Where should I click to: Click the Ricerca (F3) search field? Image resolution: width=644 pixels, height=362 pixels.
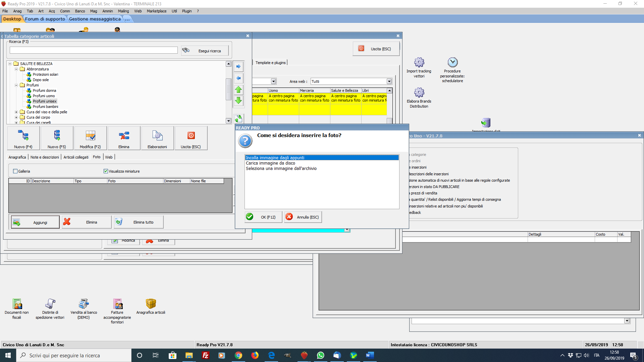(x=94, y=50)
